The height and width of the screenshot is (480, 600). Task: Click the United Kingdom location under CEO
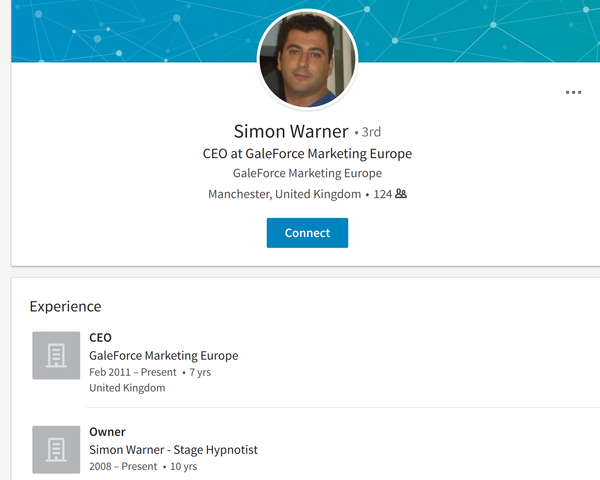[x=127, y=388]
